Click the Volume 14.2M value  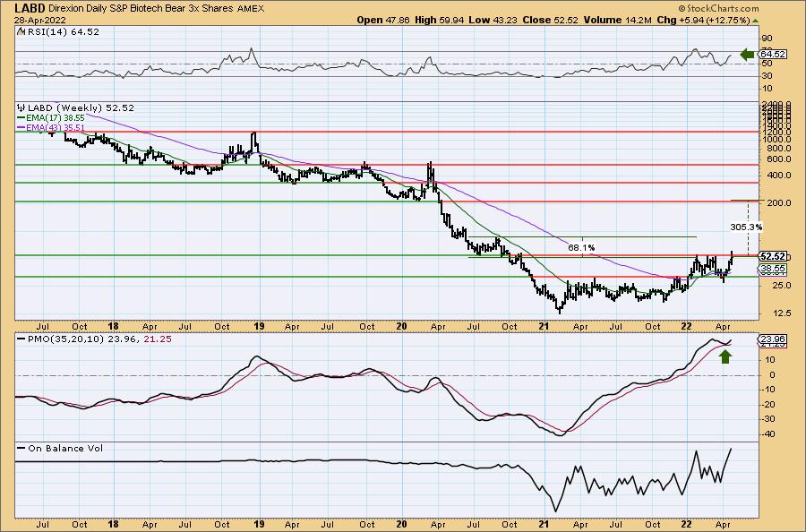617,20
